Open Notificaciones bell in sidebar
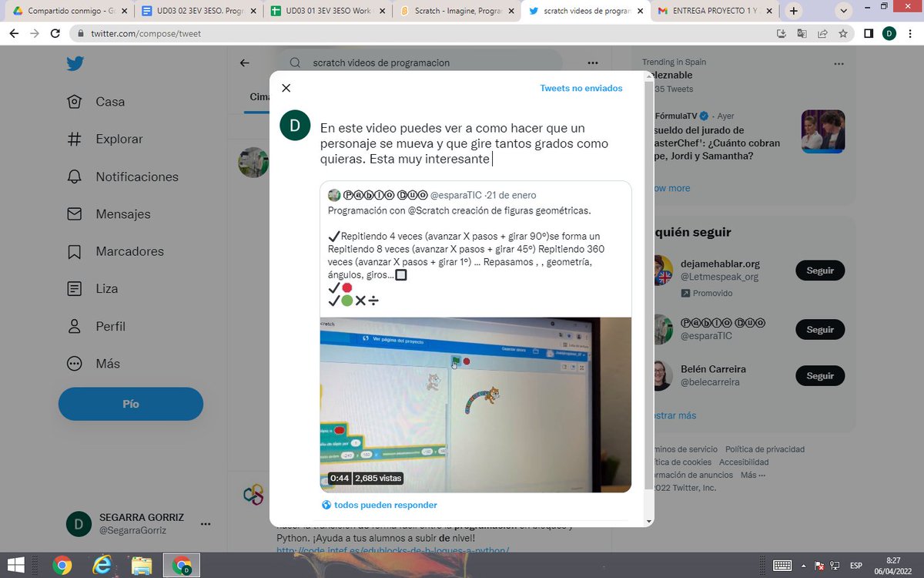This screenshot has width=924, height=578. 123,176
